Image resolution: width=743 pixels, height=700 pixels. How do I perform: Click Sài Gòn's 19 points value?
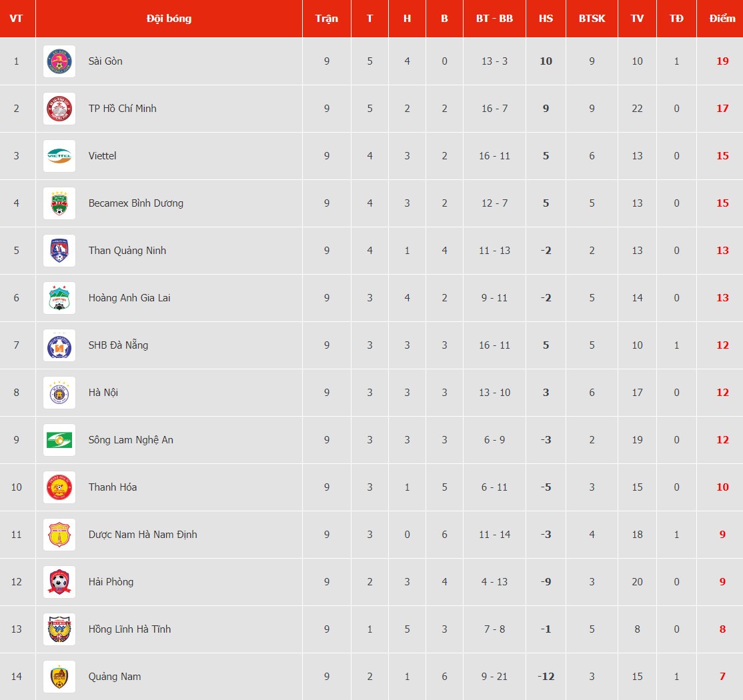[722, 61]
